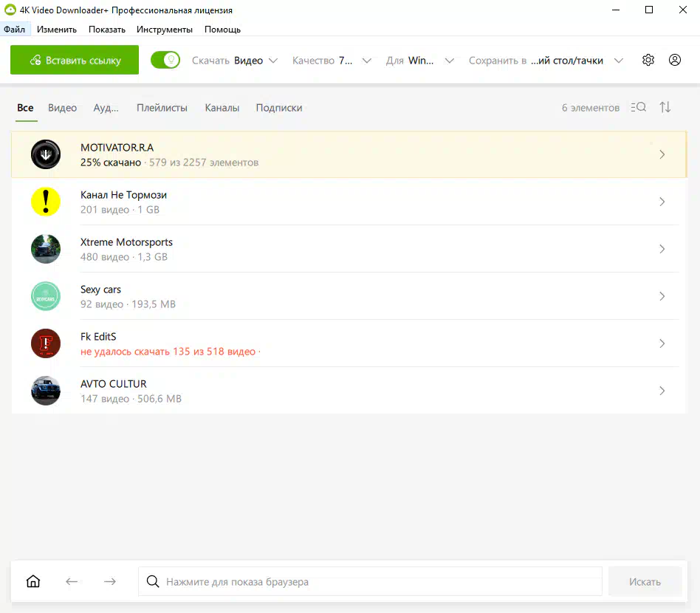Click the Xtreme Motorsports avatar

[x=46, y=249]
